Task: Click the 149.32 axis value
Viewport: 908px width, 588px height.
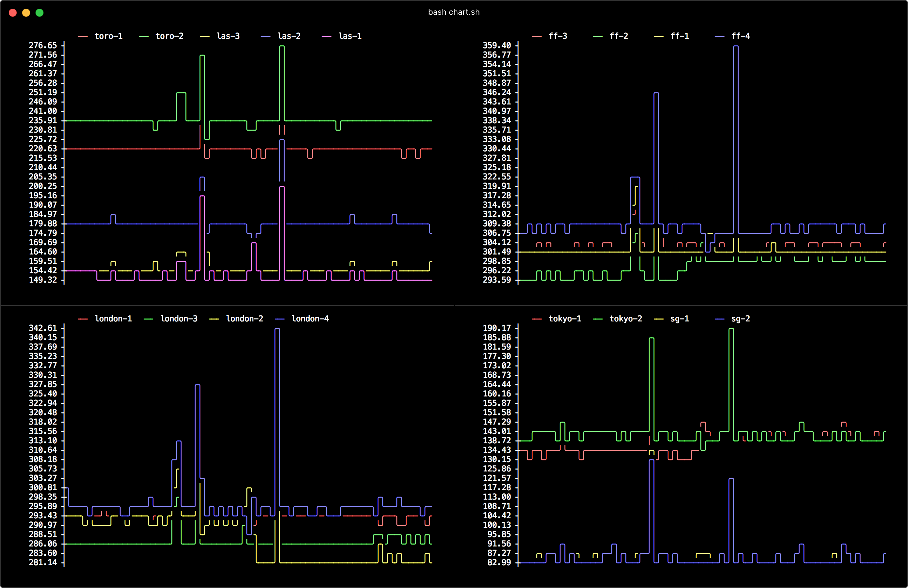Action: click(43, 280)
